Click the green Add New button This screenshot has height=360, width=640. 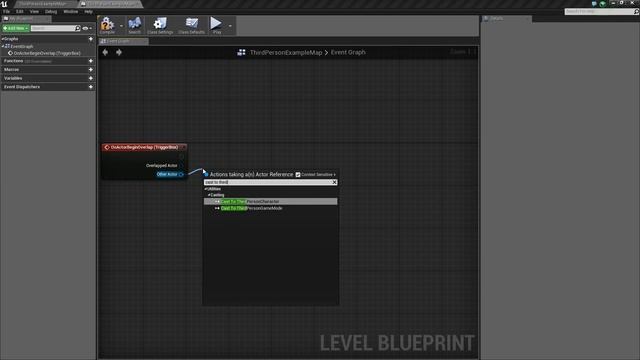[x=16, y=28]
